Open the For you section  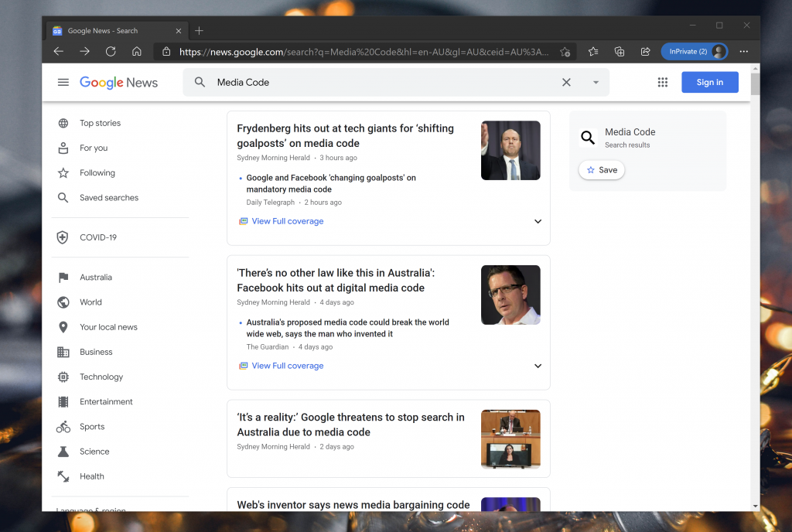coord(94,148)
